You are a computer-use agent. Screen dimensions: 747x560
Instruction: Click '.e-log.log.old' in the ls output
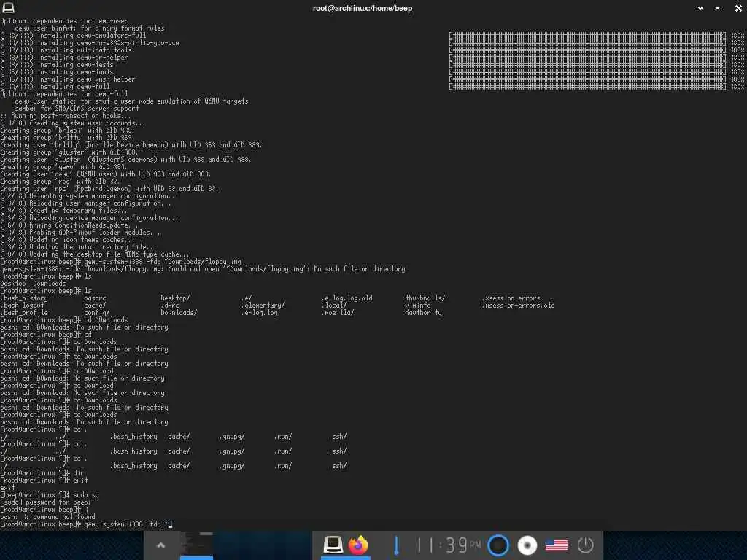pos(347,297)
